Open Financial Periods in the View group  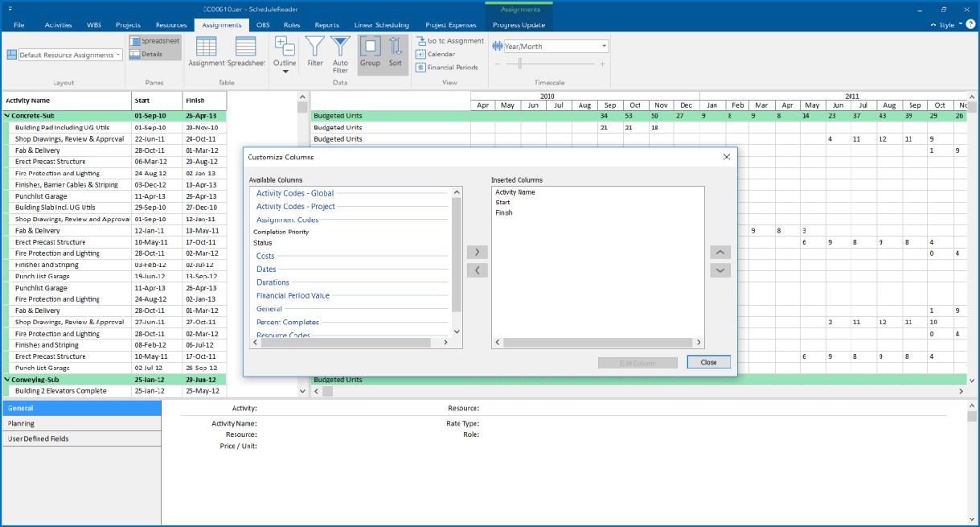tap(447, 68)
